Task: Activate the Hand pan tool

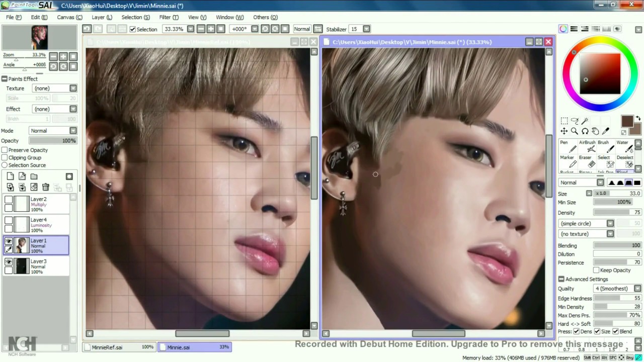Action: pyautogui.click(x=595, y=131)
